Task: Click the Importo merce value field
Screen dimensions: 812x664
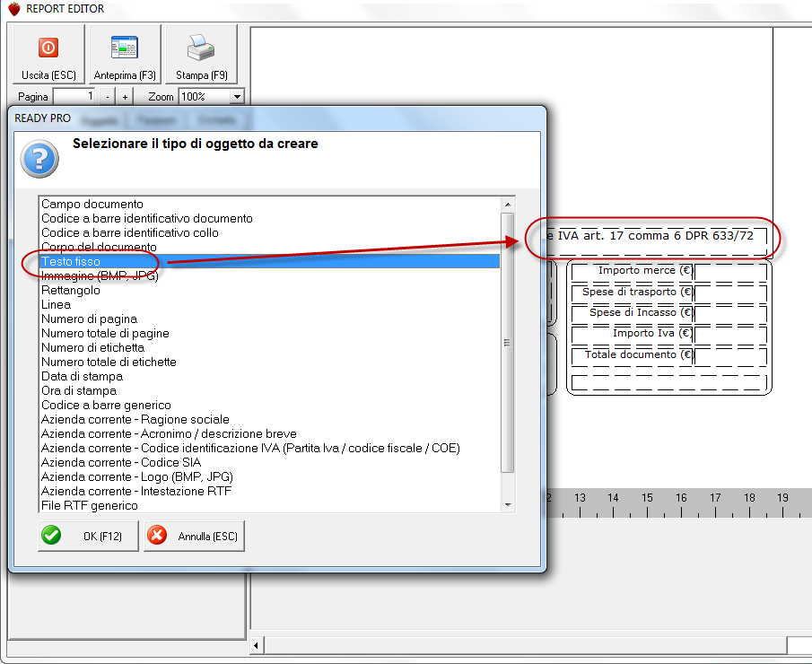Action: pyautogui.click(x=730, y=272)
